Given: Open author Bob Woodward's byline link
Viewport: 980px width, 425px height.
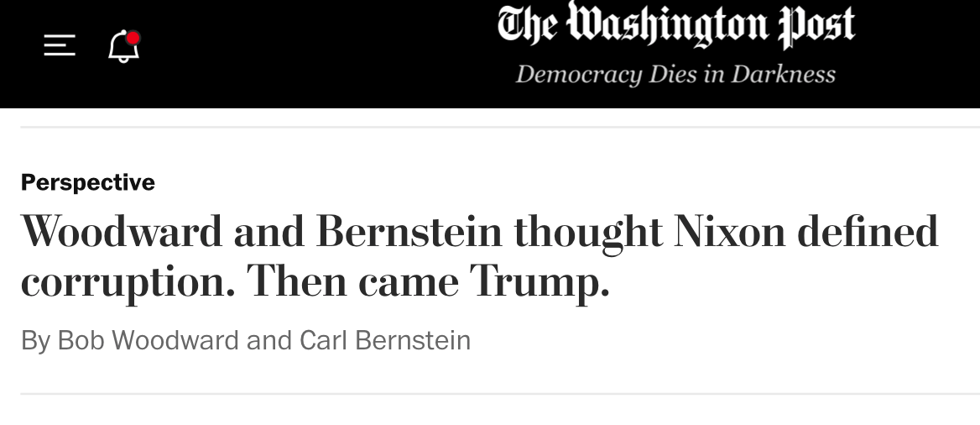Looking at the screenshot, I should [x=149, y=340].
